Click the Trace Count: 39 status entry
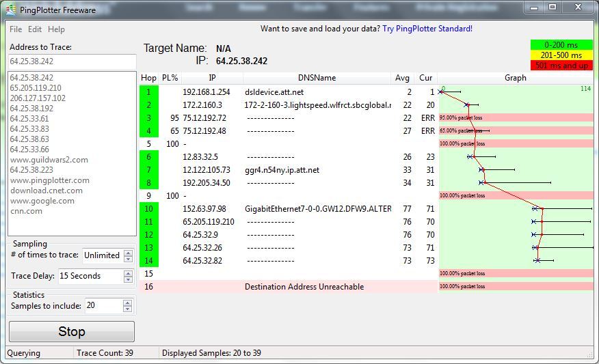 click(x=105, y=353)
